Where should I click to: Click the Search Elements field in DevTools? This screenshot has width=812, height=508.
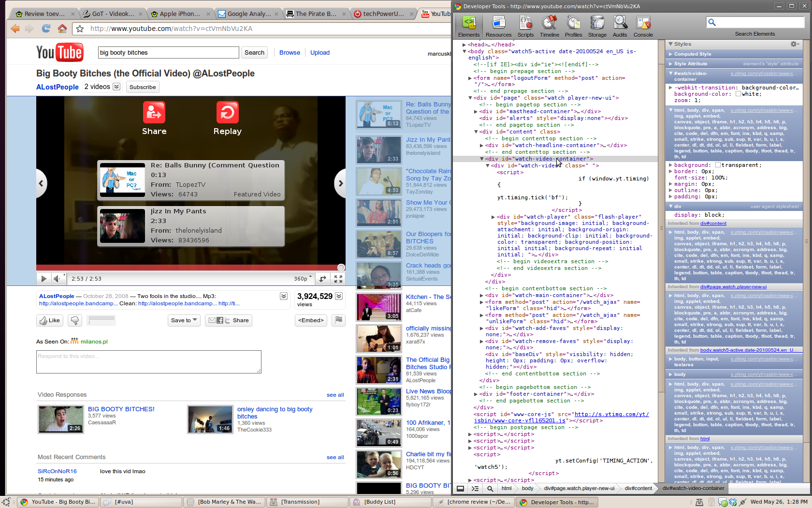(x=755, y=22)
